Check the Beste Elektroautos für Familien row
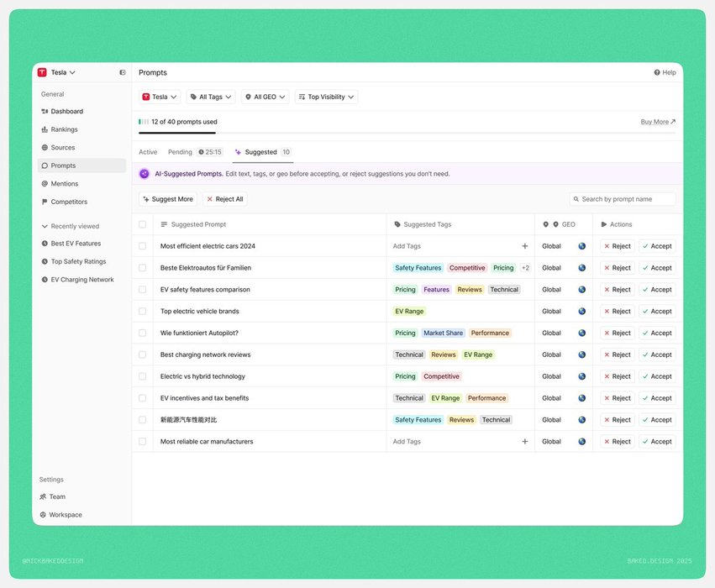 pos(142,268)
